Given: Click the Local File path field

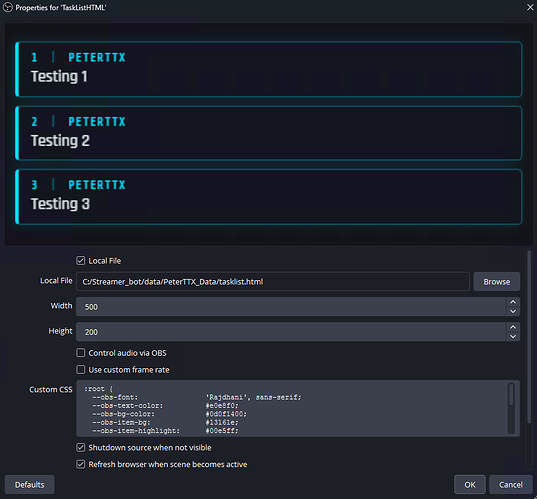Looking at the screenshot, I should pyautogui.click(x=273, y=282).
